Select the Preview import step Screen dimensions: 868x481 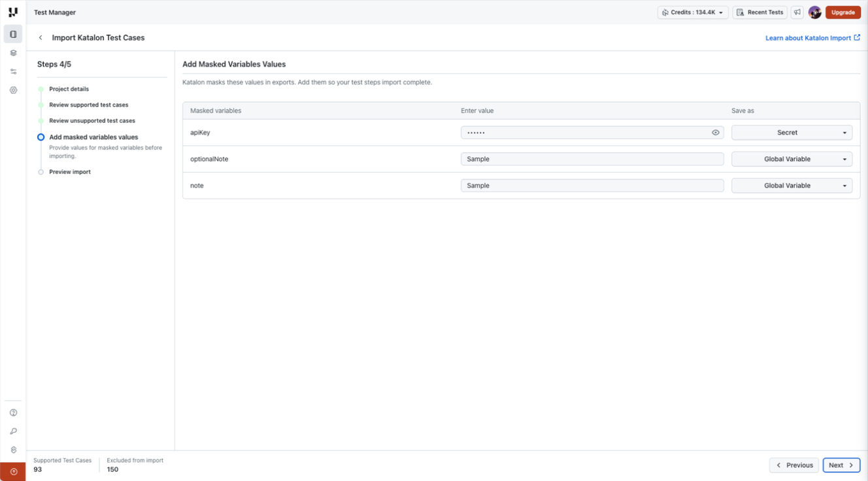point(70,172)
